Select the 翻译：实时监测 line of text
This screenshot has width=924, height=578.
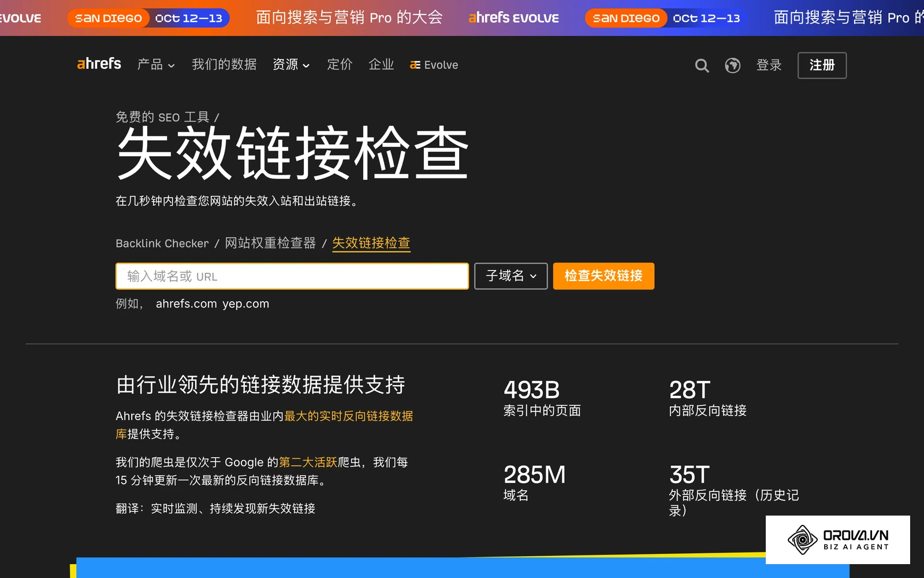[x=215, y=509]
